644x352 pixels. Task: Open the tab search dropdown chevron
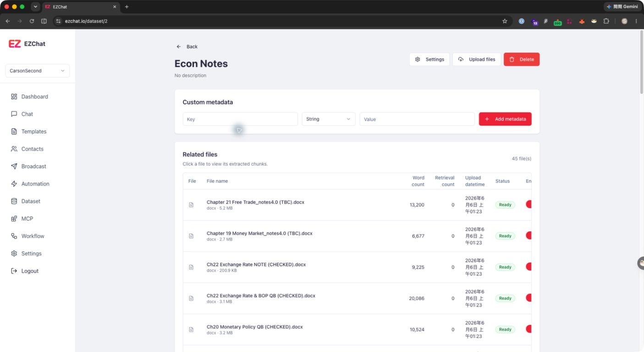point(35,7)
